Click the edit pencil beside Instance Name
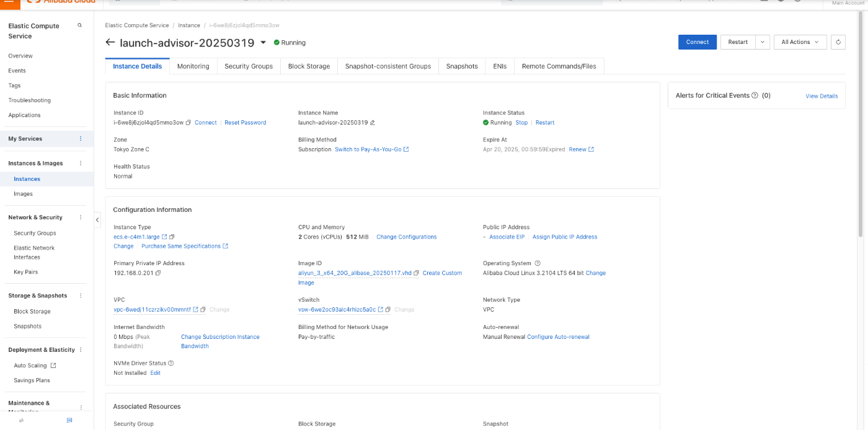This screenshot has height=430, width=868. point(373,123)
